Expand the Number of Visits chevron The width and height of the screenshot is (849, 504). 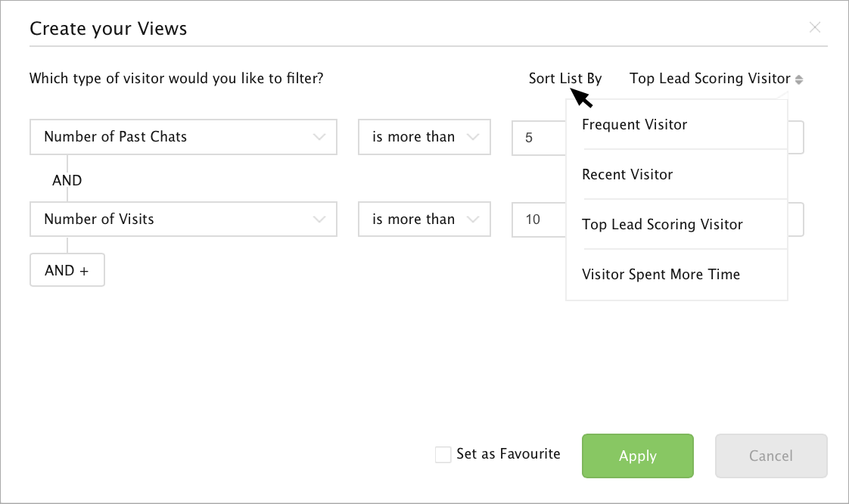[x=319, y=219]
